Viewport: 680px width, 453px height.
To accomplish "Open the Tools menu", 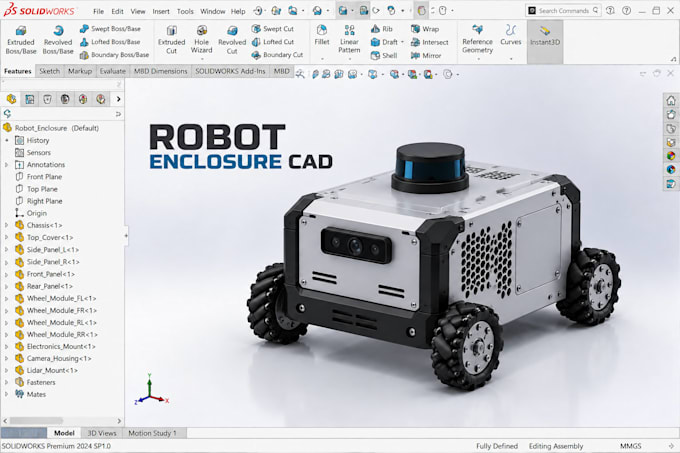I will (x=185, y=11).
